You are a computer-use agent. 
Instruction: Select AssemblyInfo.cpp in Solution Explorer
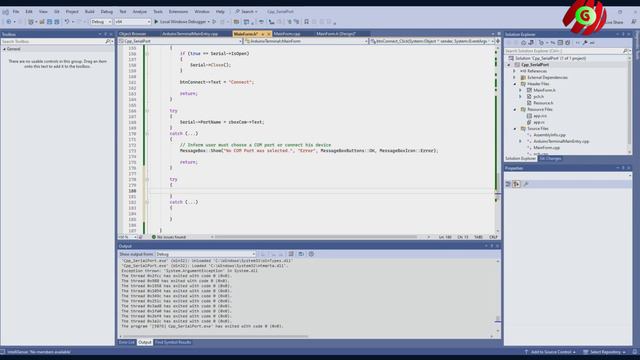pyautogui.click(x=549, y=135)
